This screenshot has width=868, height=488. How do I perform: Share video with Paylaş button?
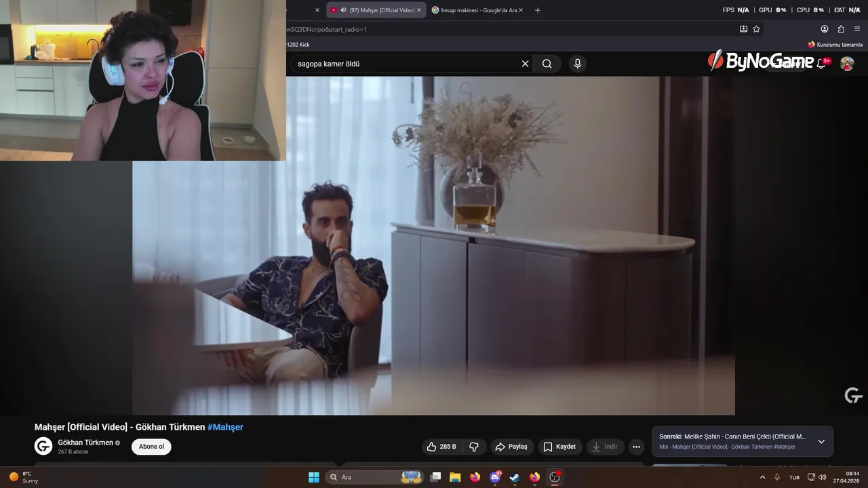[512, 447]
